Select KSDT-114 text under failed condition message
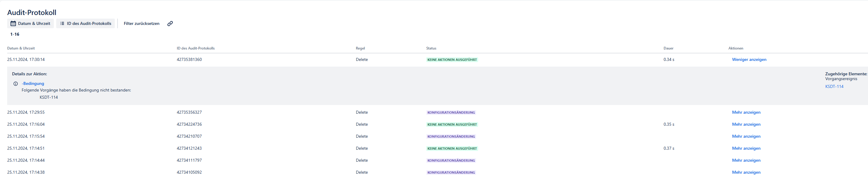The width and height of the screenshot is (868, 177). [49, 97]
